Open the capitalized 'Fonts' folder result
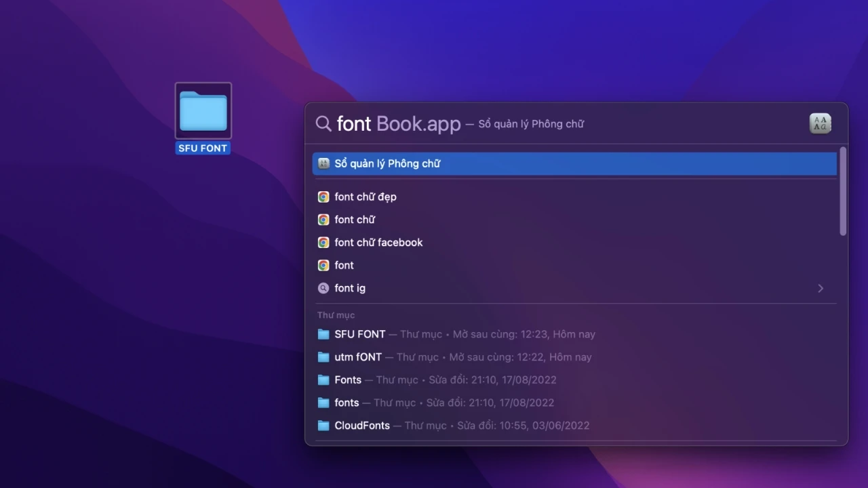Image resolution: width=868 pixels, height=488 pixels. [x=348, y=380]
